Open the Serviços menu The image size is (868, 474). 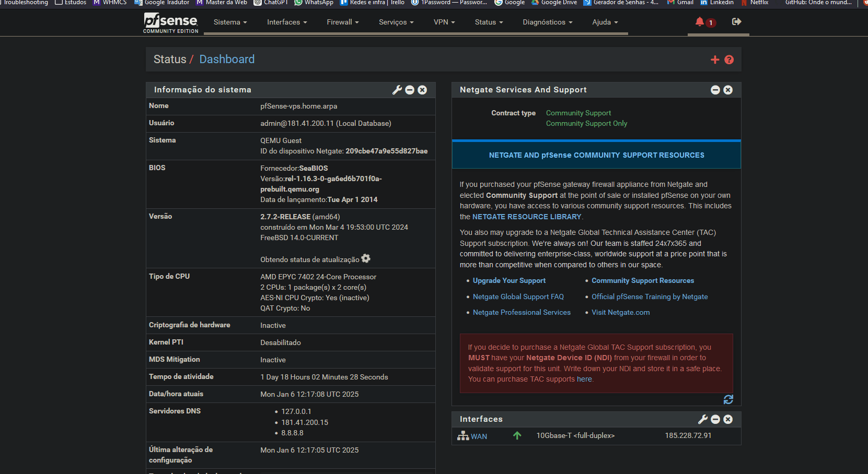396,22
